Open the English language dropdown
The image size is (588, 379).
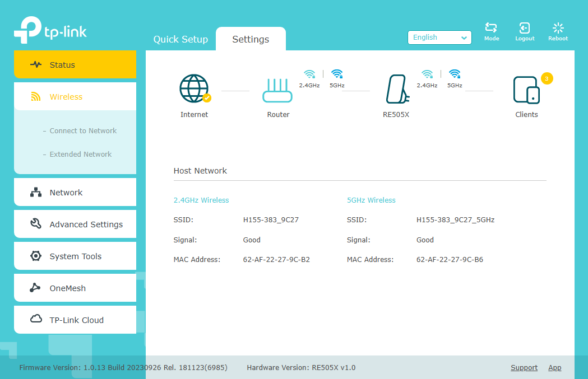[x=439, y=38]
